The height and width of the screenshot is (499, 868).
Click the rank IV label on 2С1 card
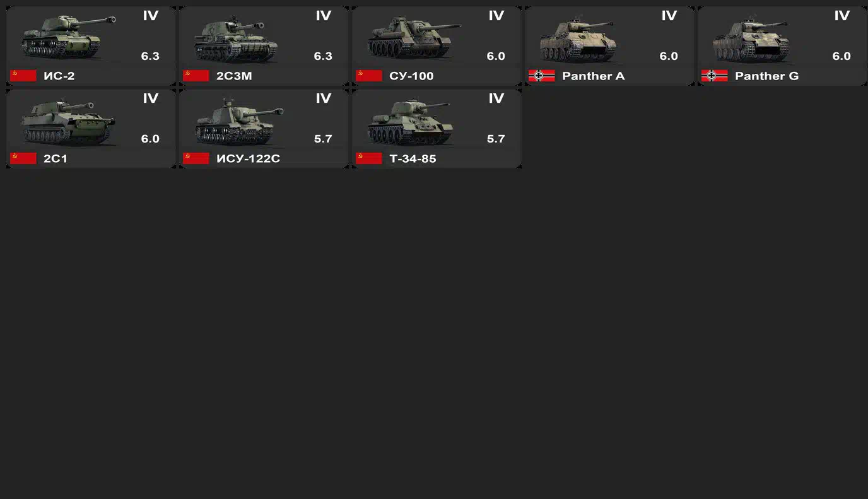150,98
